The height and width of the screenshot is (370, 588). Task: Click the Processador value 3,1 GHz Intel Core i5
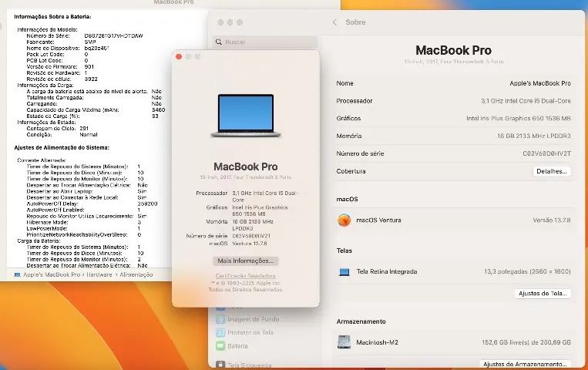point(526,101)
